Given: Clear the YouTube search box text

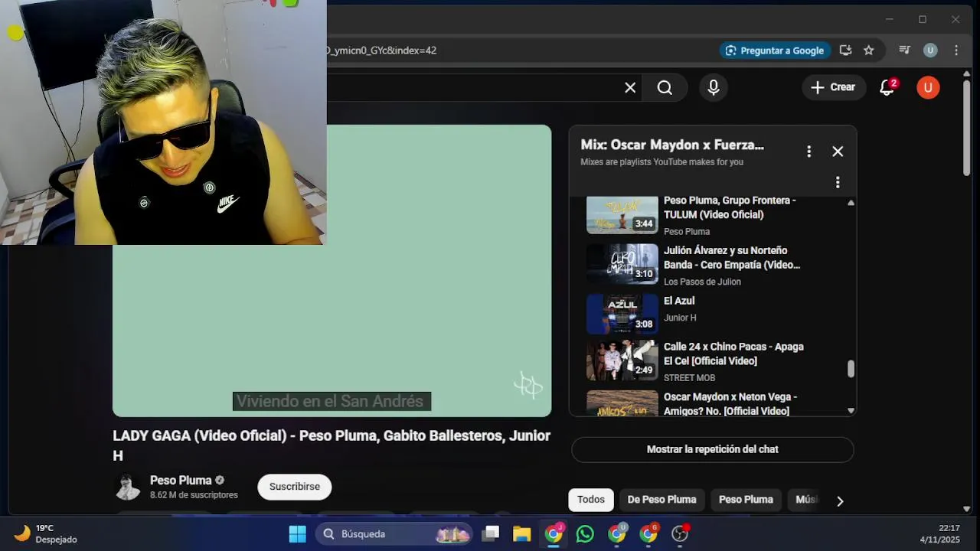Looking at the screenshot, I should click(x=630, y=88).
